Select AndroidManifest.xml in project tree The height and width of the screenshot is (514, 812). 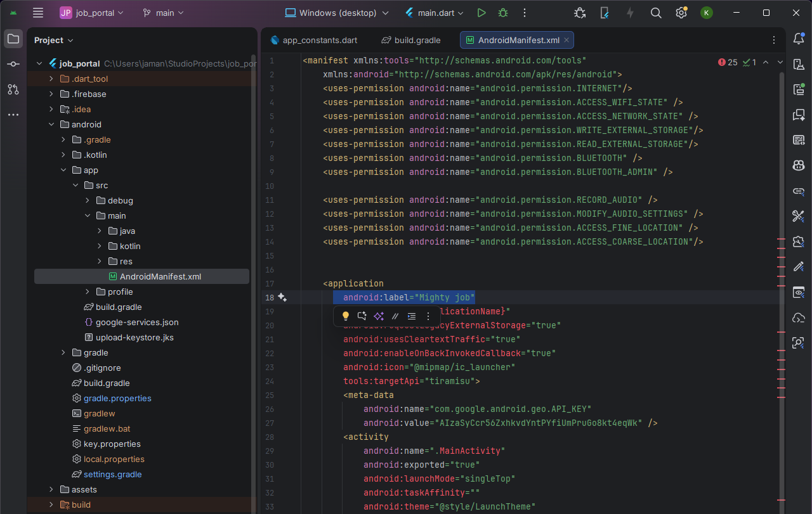141,276
